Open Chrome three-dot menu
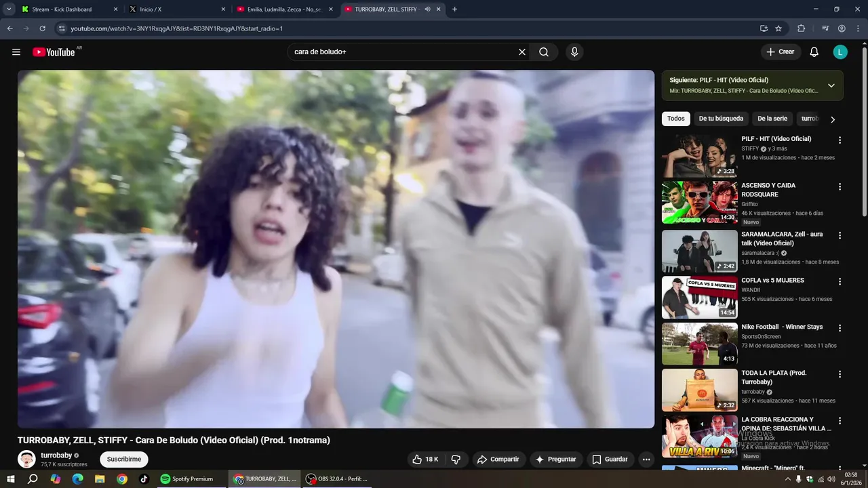Viewport: 868px width, 488px height. [x=857, y=28]
